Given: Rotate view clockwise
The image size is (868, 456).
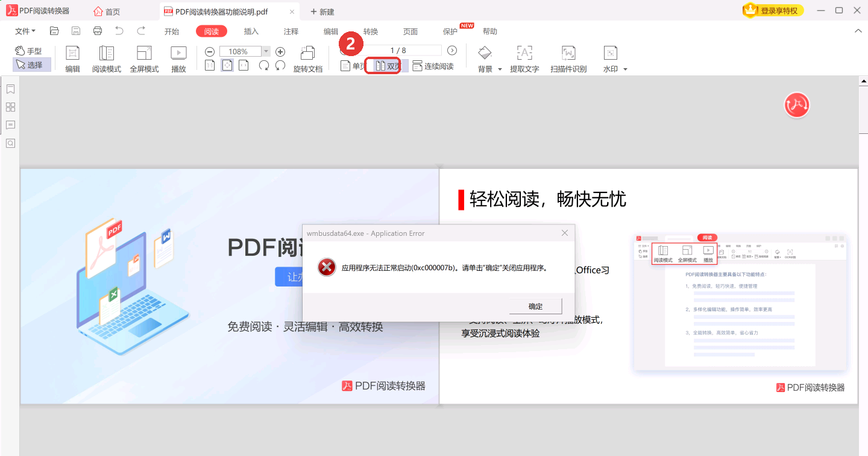Looking at the screenshot, I should pyautogui.click(x=264, y=65).
